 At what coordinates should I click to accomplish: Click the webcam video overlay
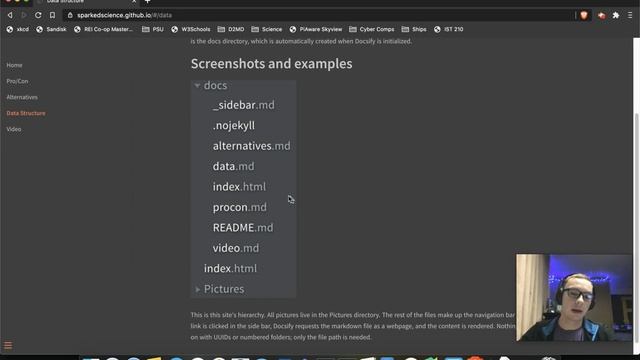[574, 298]
